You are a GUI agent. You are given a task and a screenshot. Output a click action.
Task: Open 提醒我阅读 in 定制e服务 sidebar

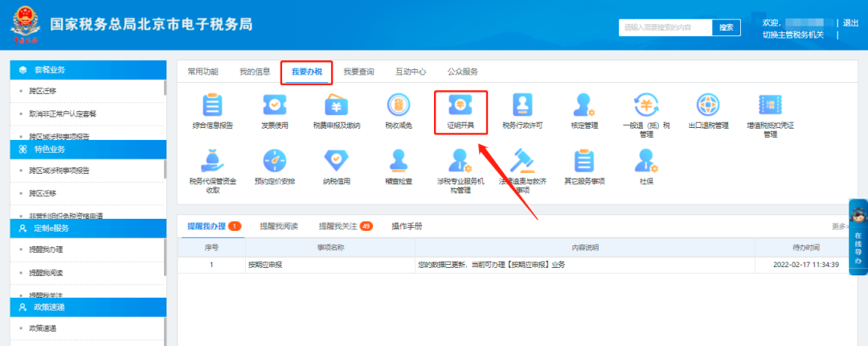tap(47, 272)
